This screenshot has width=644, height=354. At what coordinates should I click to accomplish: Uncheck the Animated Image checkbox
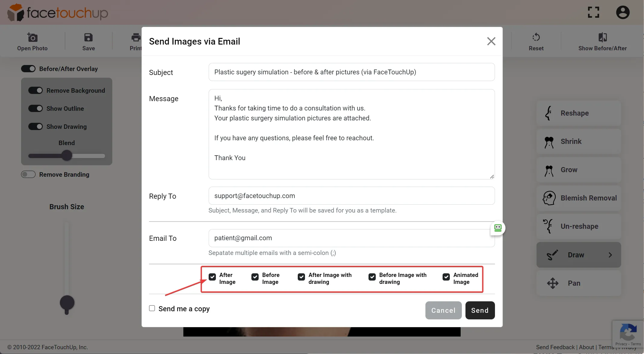tap(446, 277)
